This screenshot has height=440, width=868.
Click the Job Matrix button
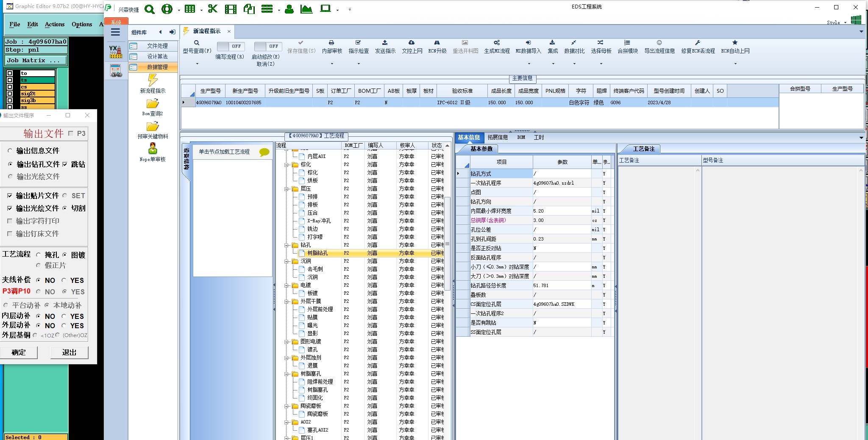pyautogui.click(x=36, y=61)
